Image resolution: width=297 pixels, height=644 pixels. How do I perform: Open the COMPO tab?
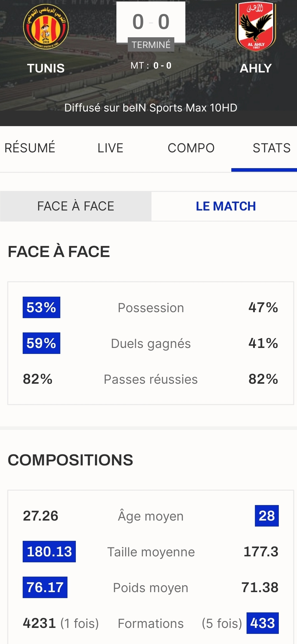click(x=191, y=148)
